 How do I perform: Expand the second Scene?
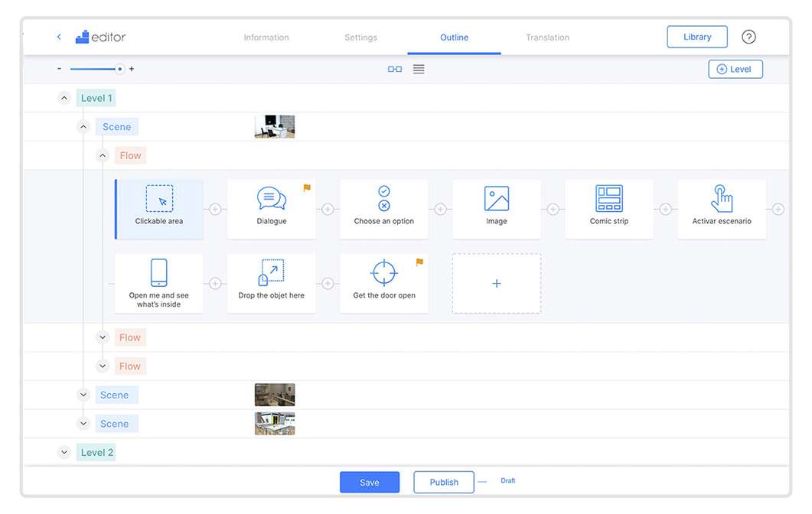(83, 395)
